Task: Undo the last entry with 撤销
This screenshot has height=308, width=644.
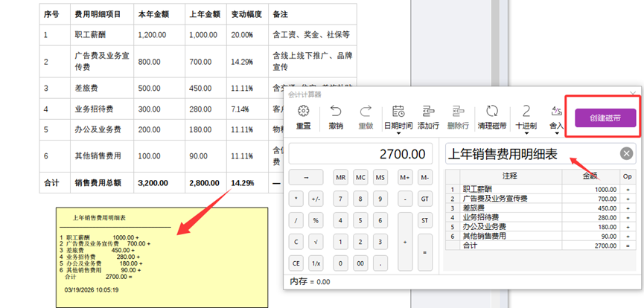Action: pos(336,112)
